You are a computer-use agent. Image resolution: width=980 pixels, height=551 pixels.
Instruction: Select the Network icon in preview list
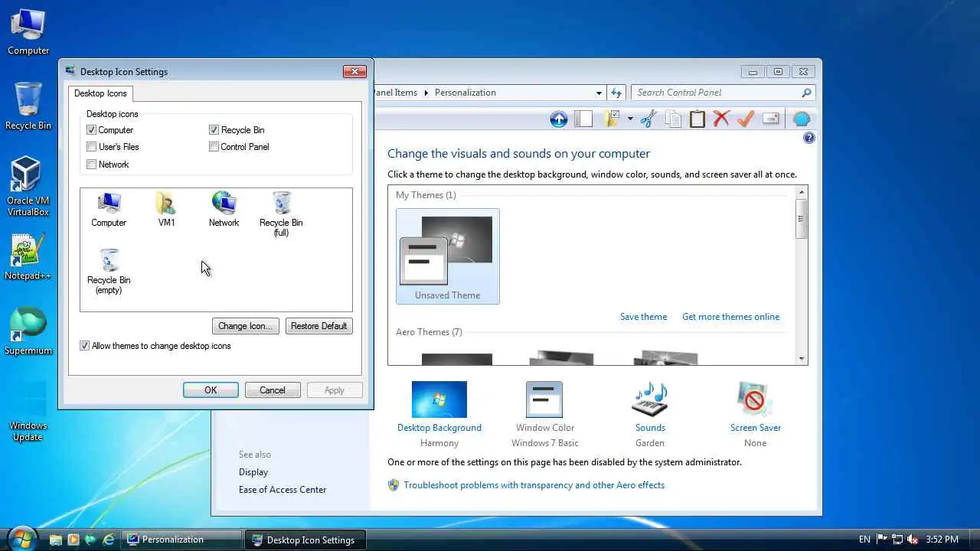pos(224,210)
